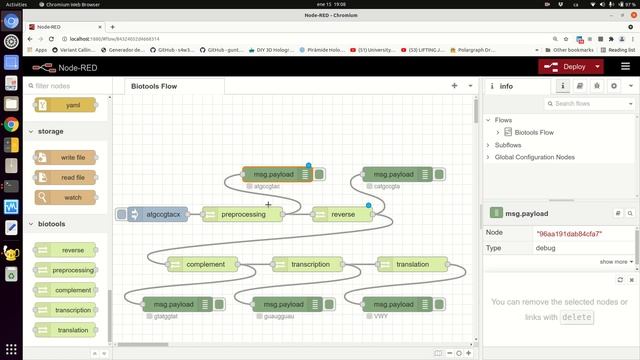This screenshot has height=360, width=640.
Task: Trigger the atgccgtacx inject node button
Action: coord(121,214)
